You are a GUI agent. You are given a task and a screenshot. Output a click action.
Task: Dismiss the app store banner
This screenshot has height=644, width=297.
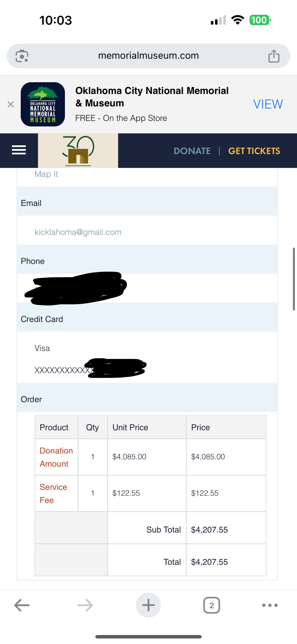tap(11, 104)
